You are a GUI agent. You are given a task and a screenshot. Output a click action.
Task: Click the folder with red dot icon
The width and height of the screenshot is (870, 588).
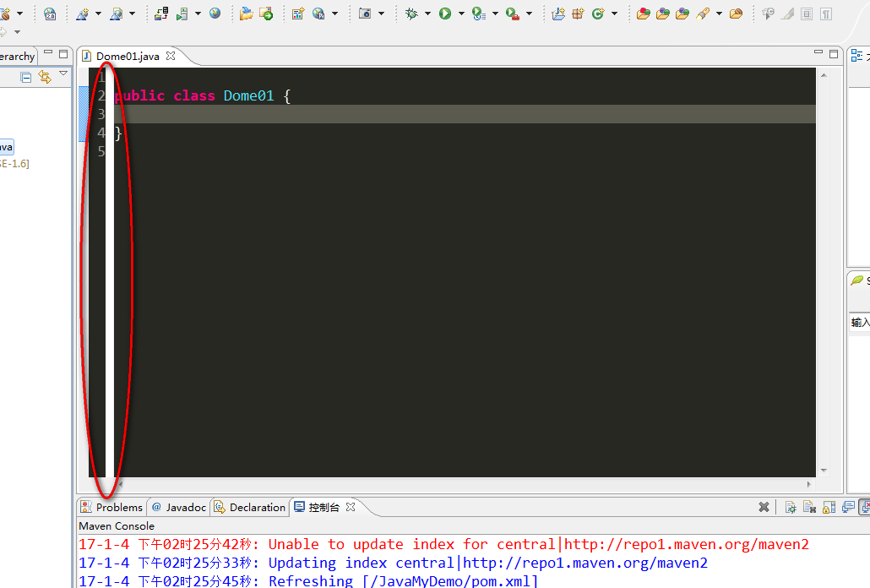point(644,14)
